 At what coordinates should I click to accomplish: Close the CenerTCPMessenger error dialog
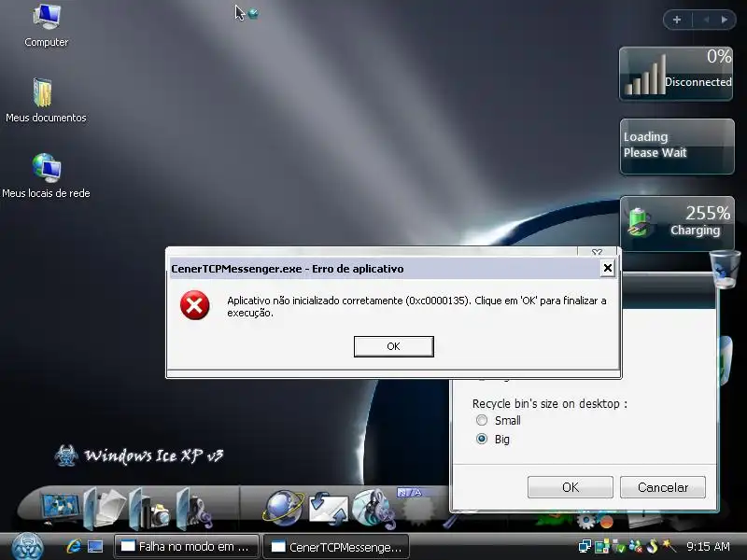608,268
